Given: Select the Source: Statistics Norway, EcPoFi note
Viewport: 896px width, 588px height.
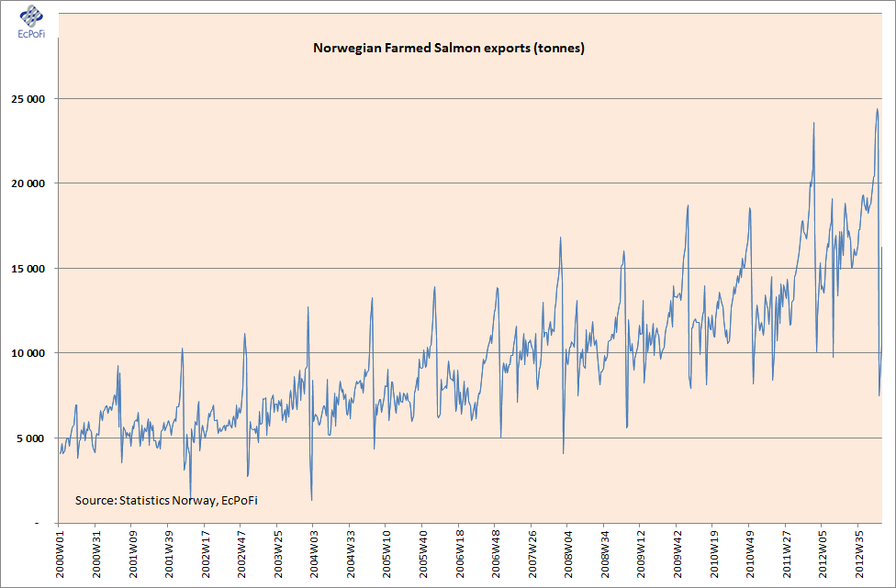Looking at the screenshot, I should [x=166, y=501].
